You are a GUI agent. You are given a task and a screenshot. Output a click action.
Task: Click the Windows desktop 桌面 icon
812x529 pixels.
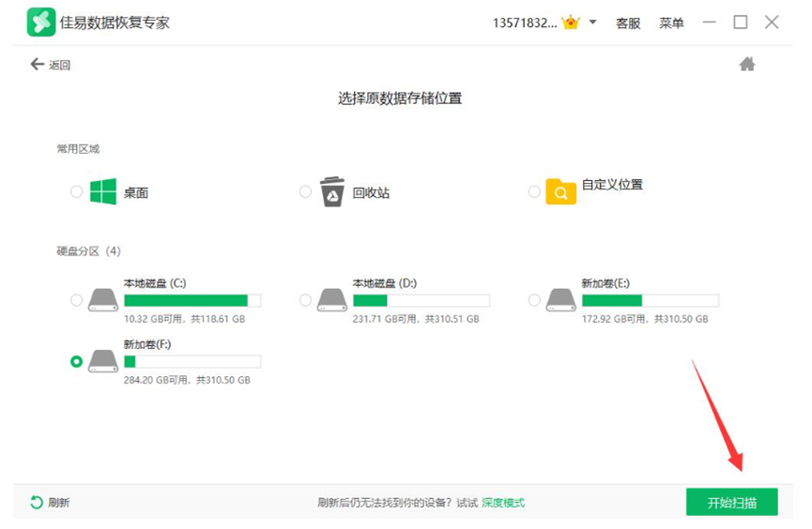tap(103, 191)
